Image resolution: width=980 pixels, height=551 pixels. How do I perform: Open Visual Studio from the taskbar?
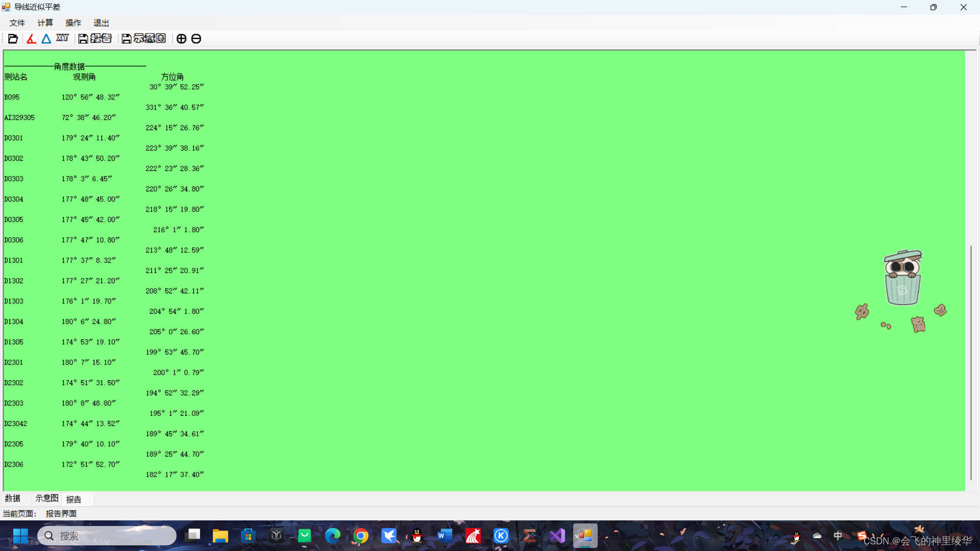point(557,536)
